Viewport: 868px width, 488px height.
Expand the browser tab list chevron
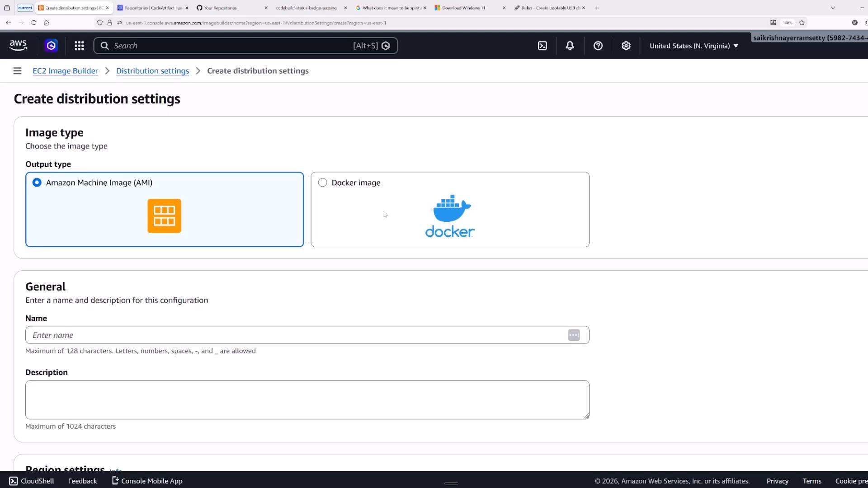[x=833, y=8]
